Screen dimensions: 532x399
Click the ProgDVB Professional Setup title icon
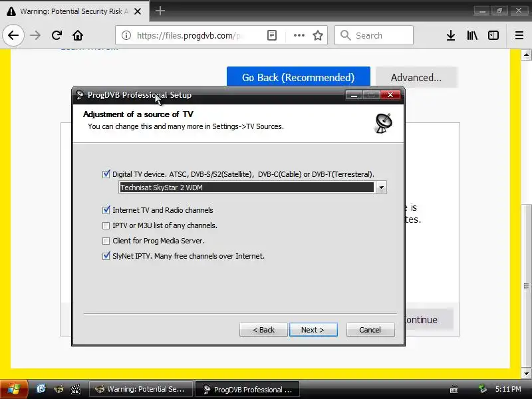click(80, 94)
